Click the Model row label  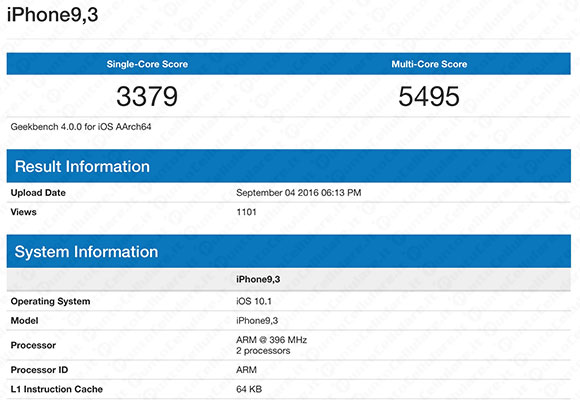pos(24,320)
